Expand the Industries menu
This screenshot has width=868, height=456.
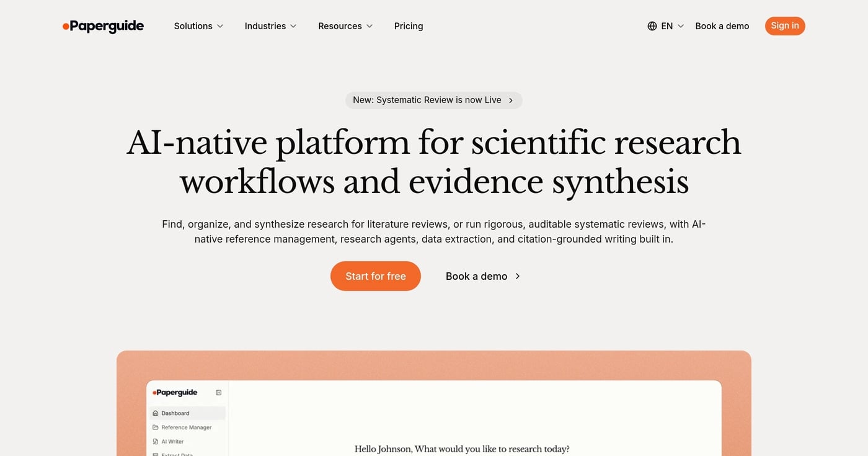tap(270, 26)
